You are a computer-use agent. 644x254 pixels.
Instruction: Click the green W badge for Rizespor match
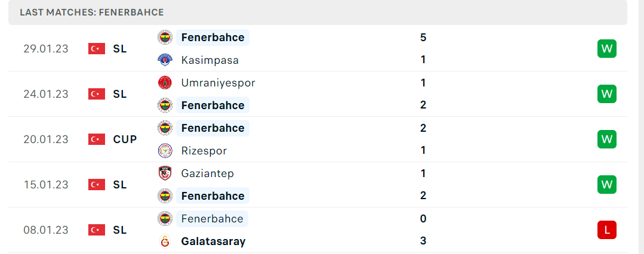tap(606, 140)
